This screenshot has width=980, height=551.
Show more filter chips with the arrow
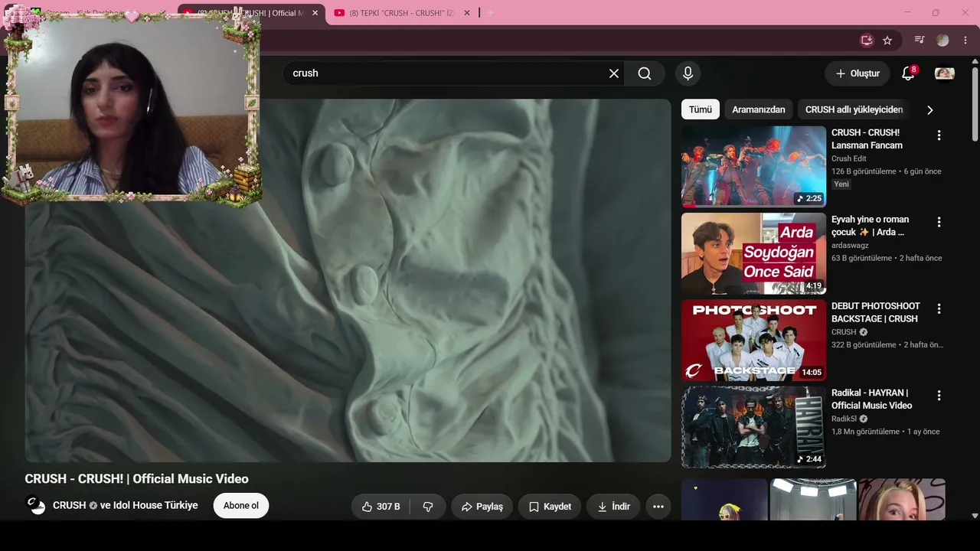930,109
